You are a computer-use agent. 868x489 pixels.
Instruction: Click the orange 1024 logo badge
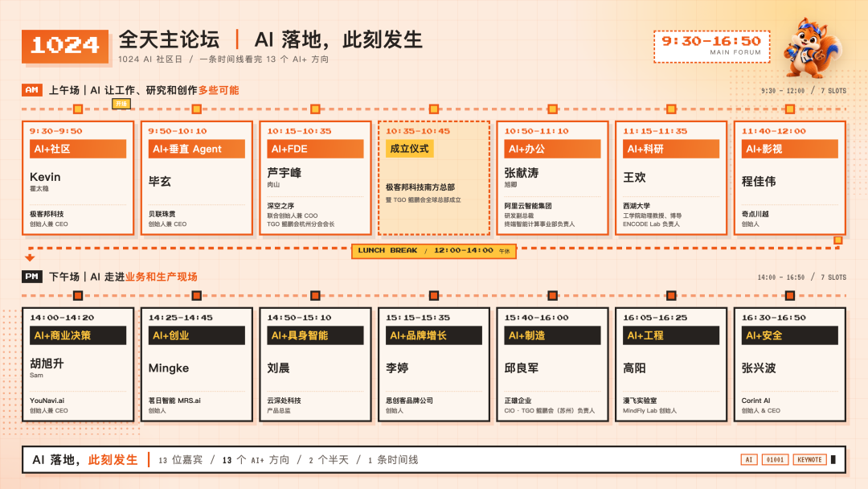click(65, 46)
